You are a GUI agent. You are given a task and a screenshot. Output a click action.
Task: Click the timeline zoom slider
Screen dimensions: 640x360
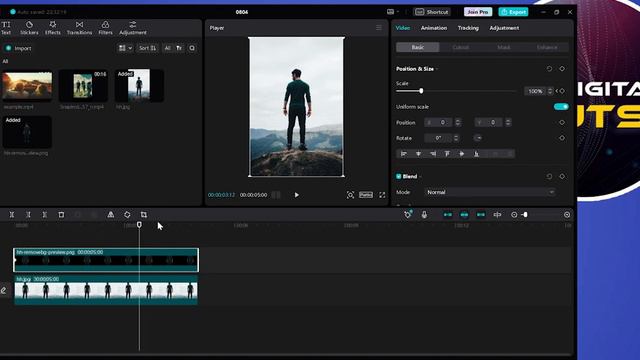pos(526,215)
